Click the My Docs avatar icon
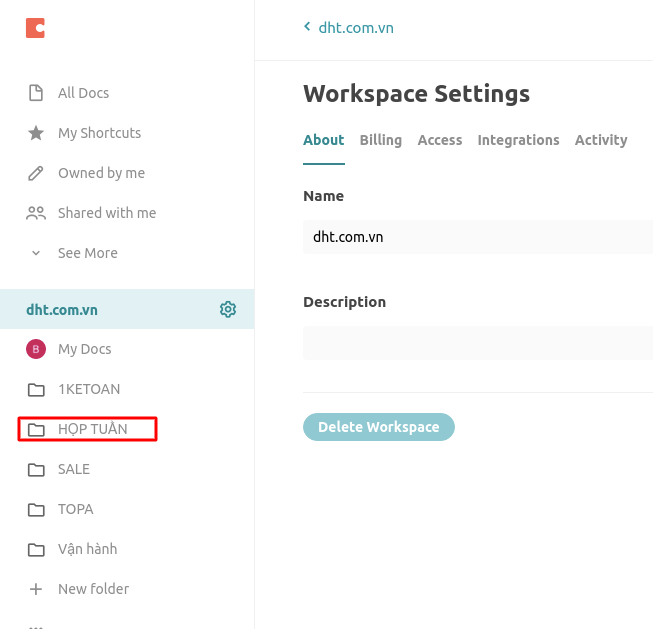 click(36, 349)
